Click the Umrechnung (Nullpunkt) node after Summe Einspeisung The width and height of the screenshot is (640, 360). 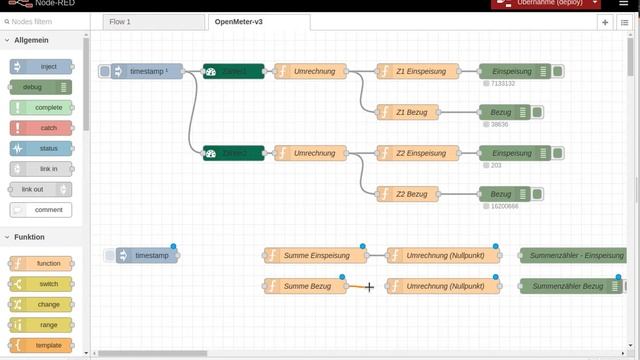pos(444,256)
